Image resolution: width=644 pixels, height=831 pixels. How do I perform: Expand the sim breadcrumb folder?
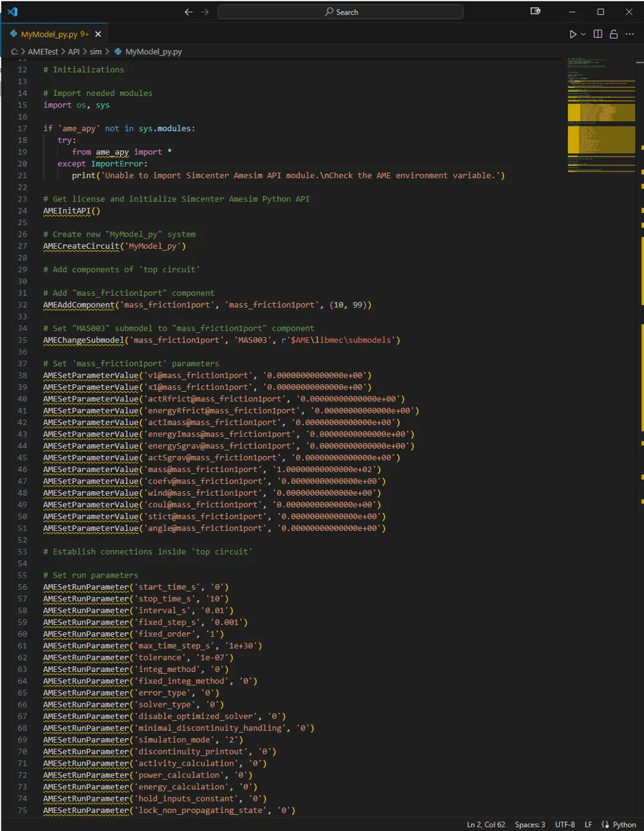(x=96, y=51)
